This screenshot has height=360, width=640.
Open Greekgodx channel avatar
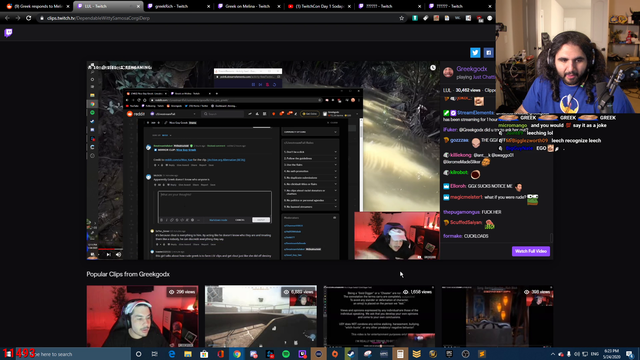click(448, 72)
